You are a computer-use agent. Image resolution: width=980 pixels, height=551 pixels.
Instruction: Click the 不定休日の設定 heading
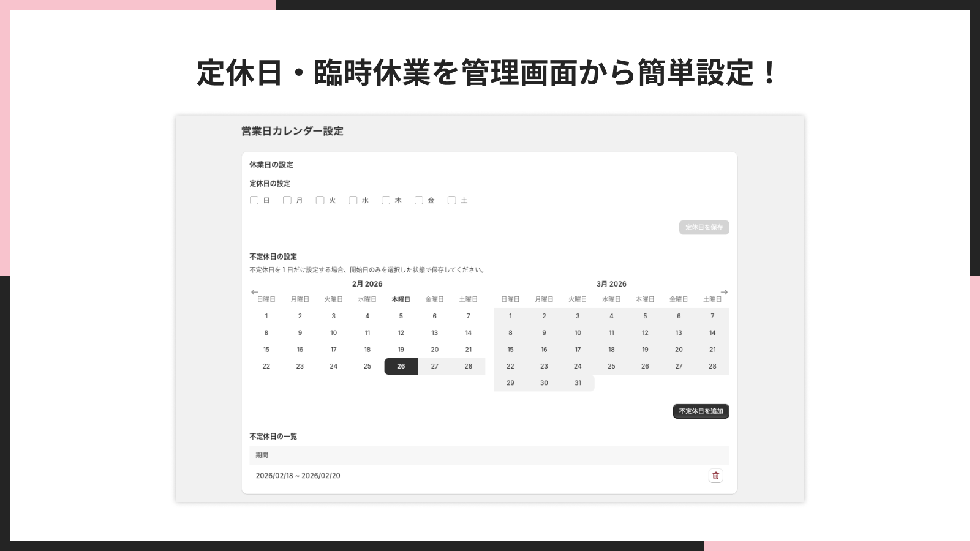(x=273, y=257)
